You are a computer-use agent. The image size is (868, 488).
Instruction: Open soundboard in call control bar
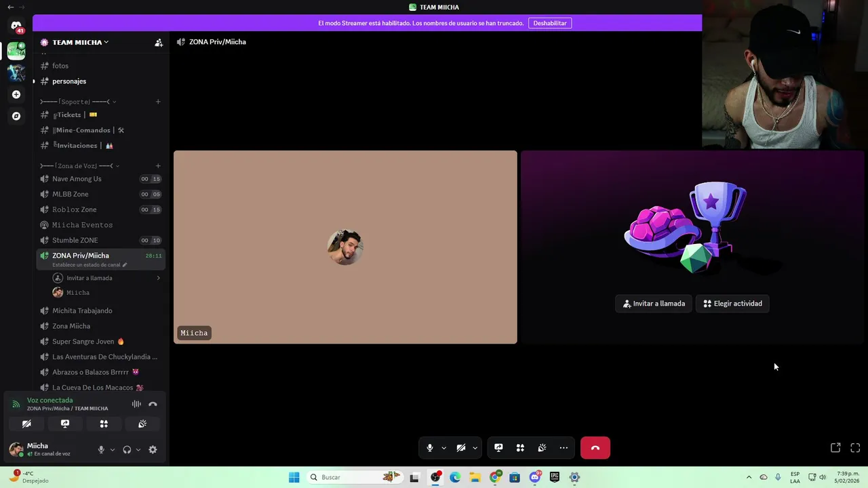pos(542,448)
